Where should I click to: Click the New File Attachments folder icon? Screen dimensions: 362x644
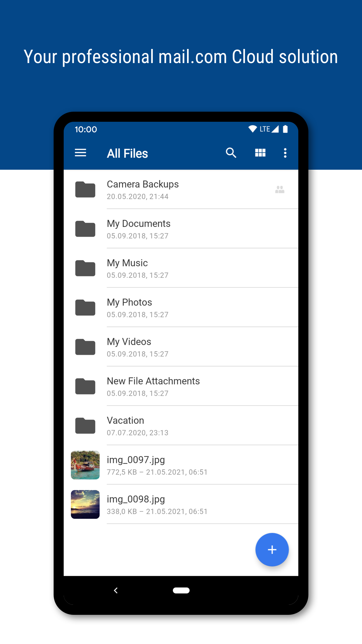[x=85, y=386]
